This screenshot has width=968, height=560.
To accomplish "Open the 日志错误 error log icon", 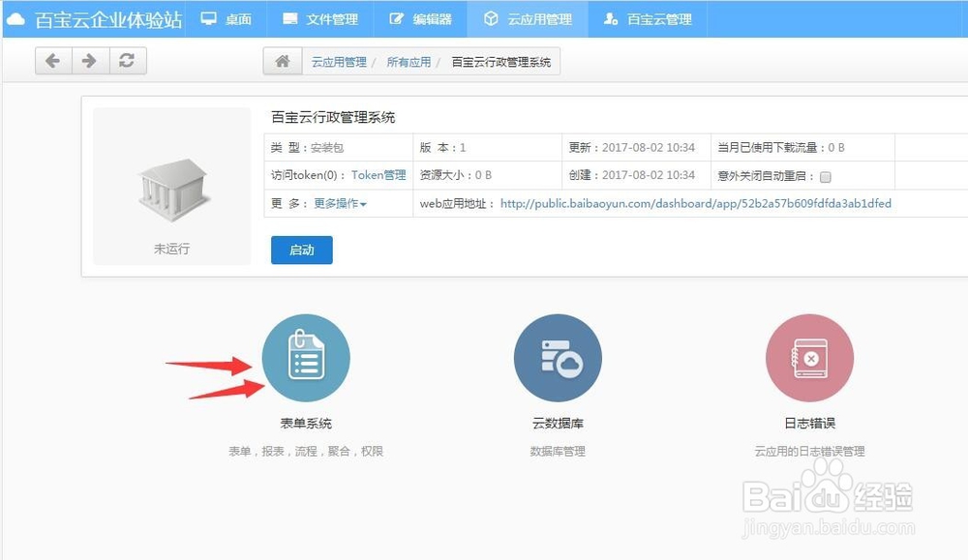I will [x=809, y=357].
